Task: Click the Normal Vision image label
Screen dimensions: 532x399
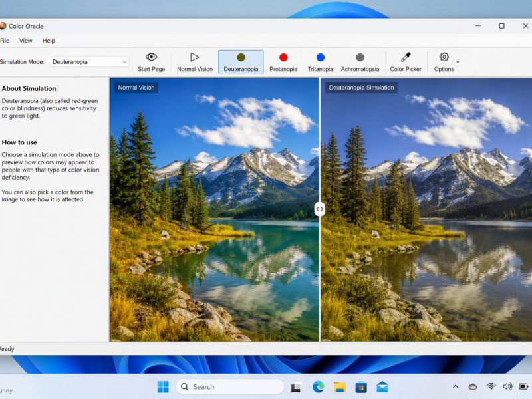Action: coord(136,88)
